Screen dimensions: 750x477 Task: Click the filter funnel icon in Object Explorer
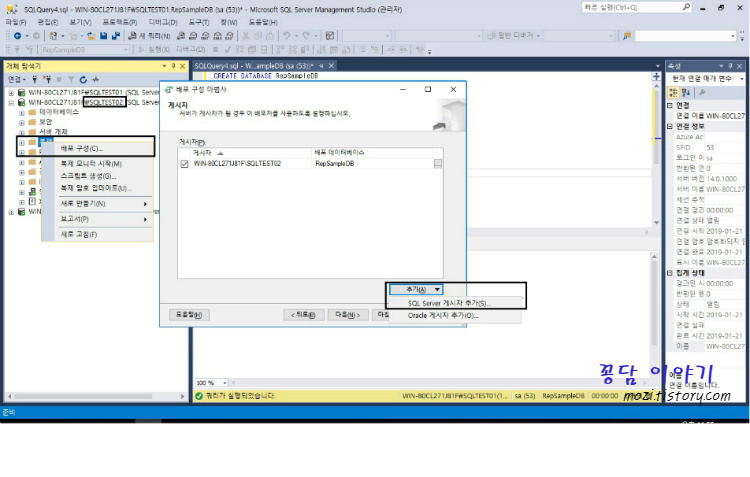[x=71, y=79]
